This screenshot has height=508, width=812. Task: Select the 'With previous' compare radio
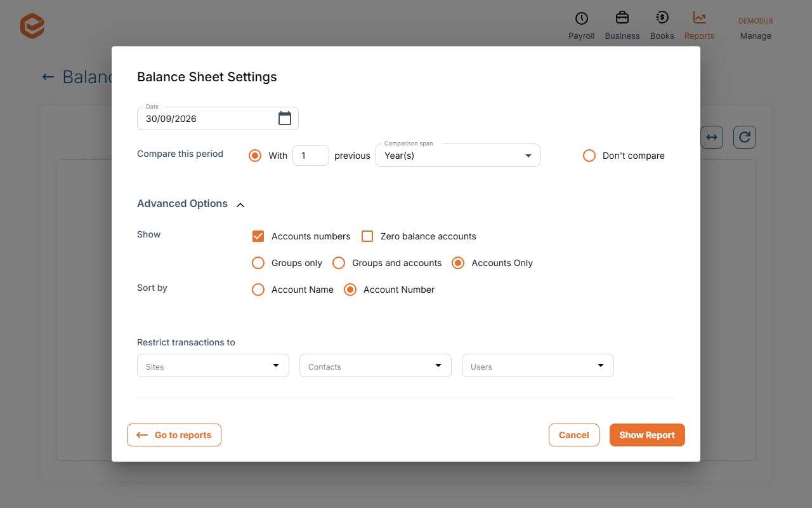(255, 156)
